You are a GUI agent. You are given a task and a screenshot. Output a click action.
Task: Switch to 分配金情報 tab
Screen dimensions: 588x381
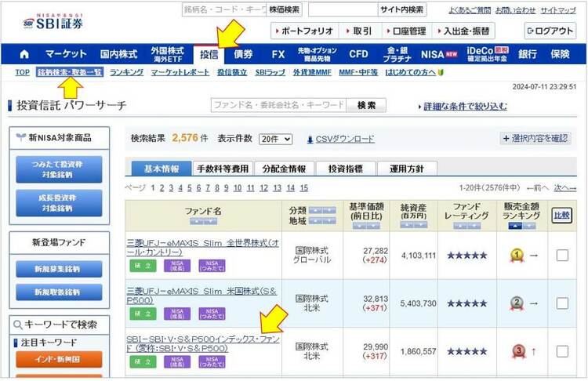tap(285, 169)
